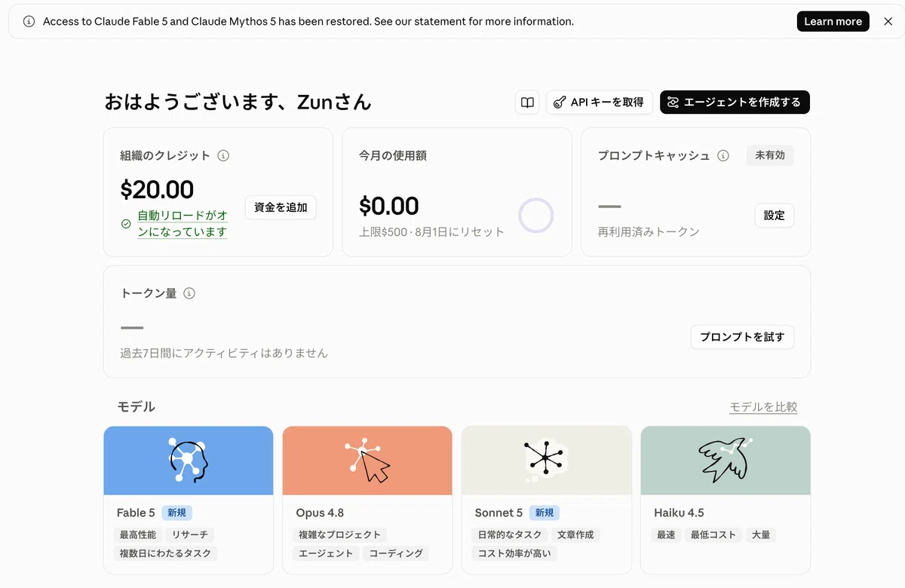Click the プロンプトを試す button

742,337
